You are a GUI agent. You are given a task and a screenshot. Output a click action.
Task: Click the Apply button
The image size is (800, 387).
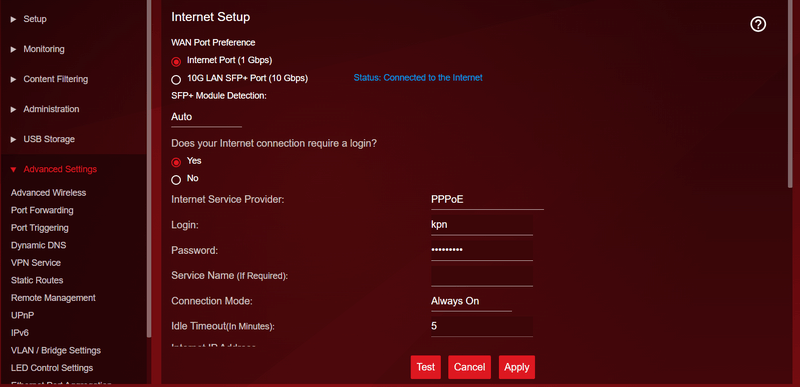click(517, 367)
